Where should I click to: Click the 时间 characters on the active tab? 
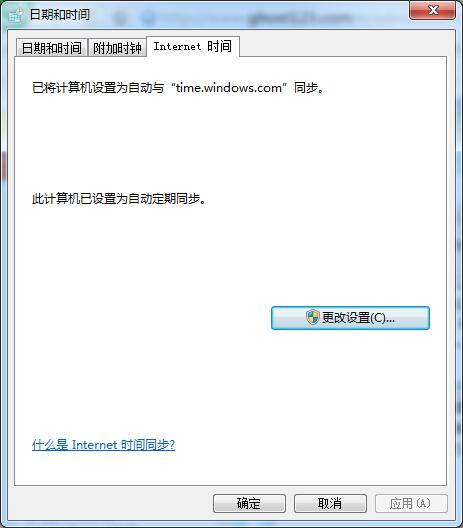tap(219, 46)
